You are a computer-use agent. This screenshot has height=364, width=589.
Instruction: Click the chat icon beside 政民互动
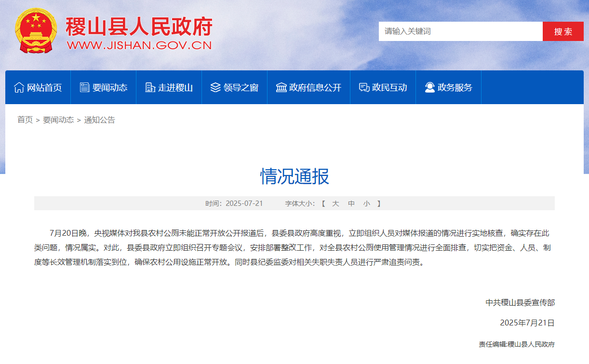click(364, 87)
